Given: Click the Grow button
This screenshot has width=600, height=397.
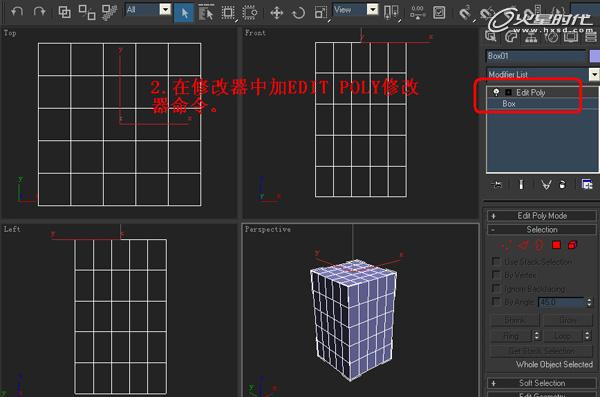Looking at the screenshot, I should pyautogui.click(x=568, y=320).
